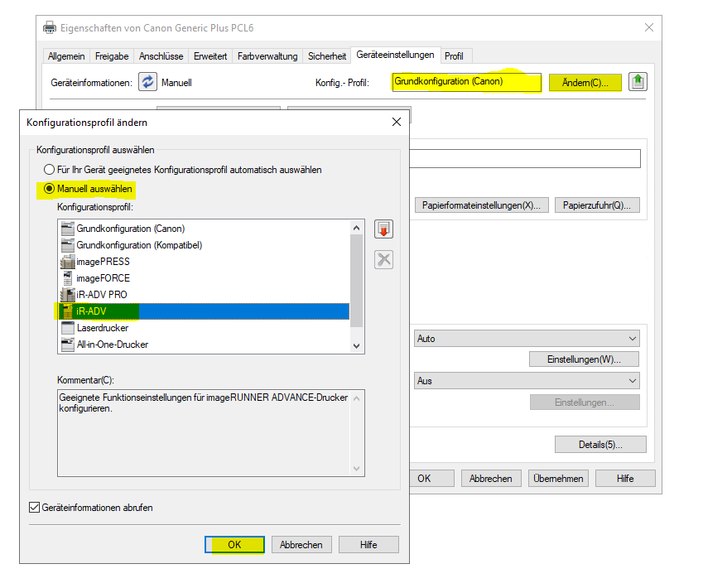
Task: Close the Konfigurationsprofil ändern dialog
Action: tap(397, 122)
